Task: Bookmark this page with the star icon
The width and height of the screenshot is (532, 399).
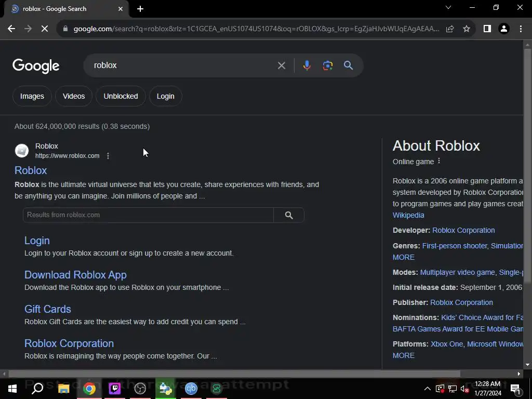Action: [x=467, y=29]
